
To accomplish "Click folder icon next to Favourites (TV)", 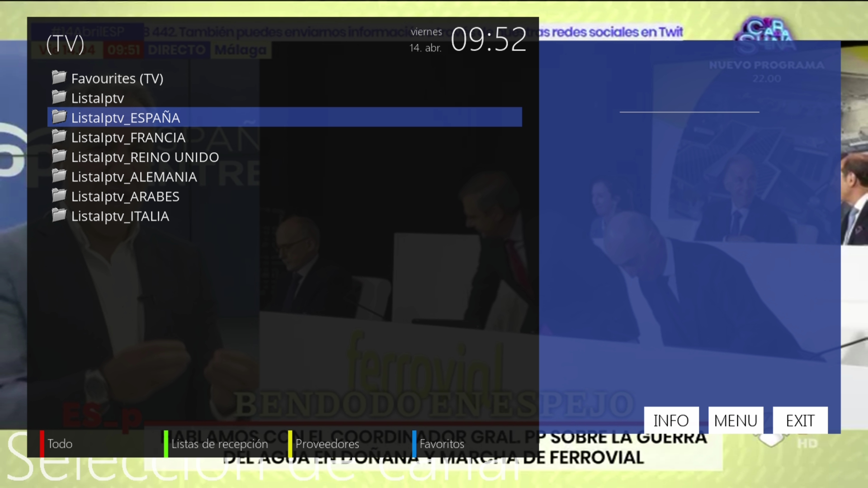I will (x=59, y=78).
